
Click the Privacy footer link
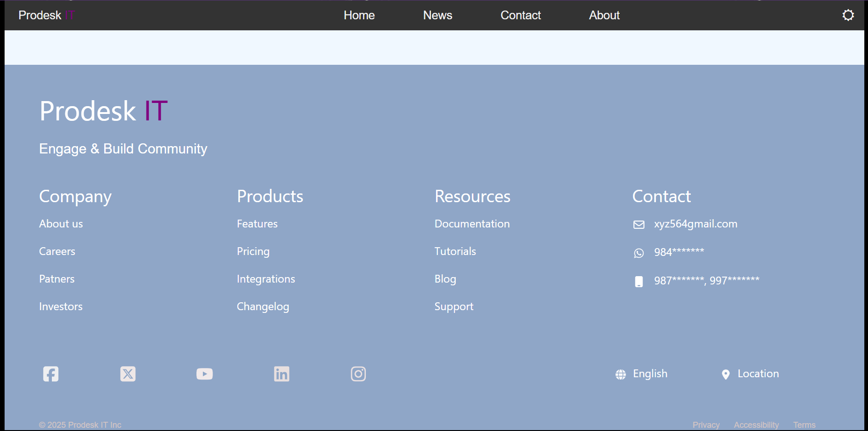point(706,425)
